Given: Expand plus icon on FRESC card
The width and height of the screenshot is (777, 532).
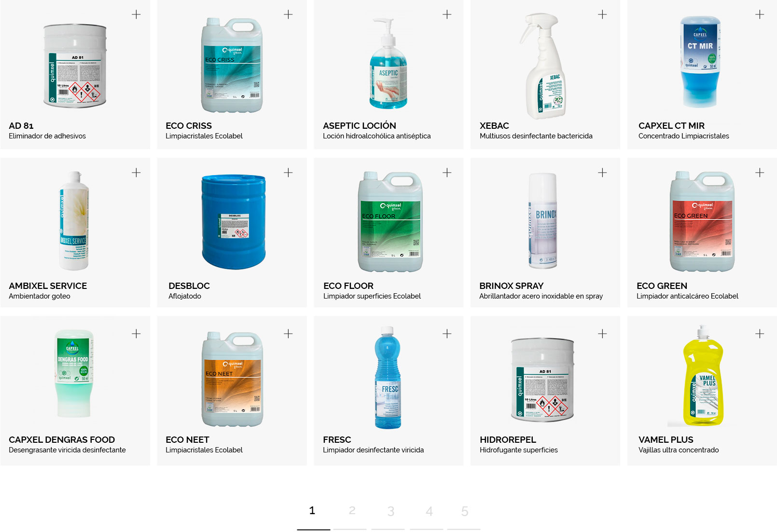Looking at the screenshot, I should click(447, 334).
